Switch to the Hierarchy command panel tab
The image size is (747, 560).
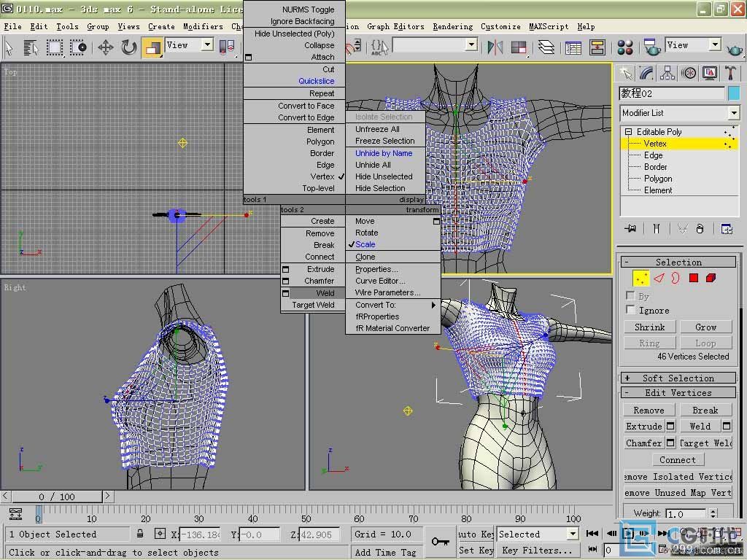pyautogui.click(x=667, y=74)
